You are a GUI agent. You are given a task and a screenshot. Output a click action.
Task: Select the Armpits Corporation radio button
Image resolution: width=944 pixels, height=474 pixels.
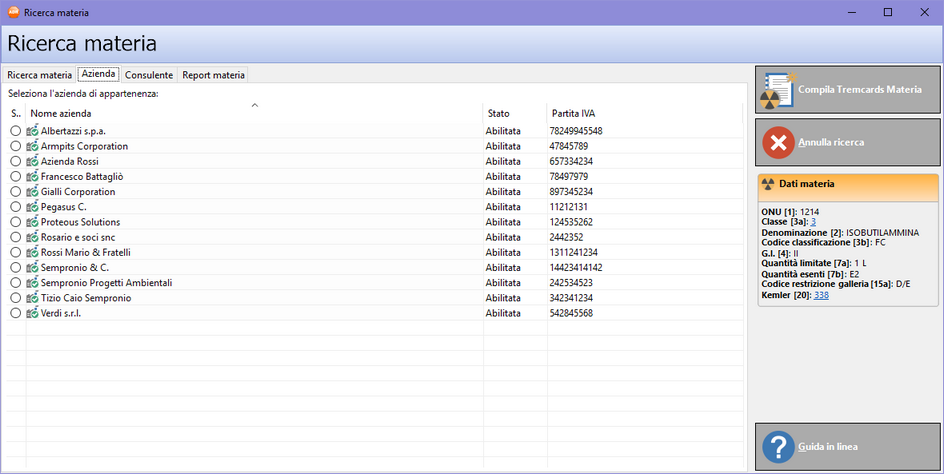15,146
